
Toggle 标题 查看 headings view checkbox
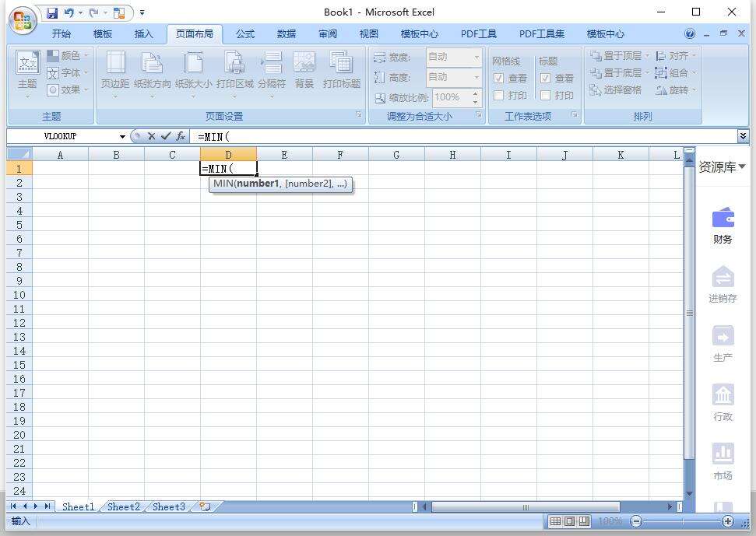[545, 78]
